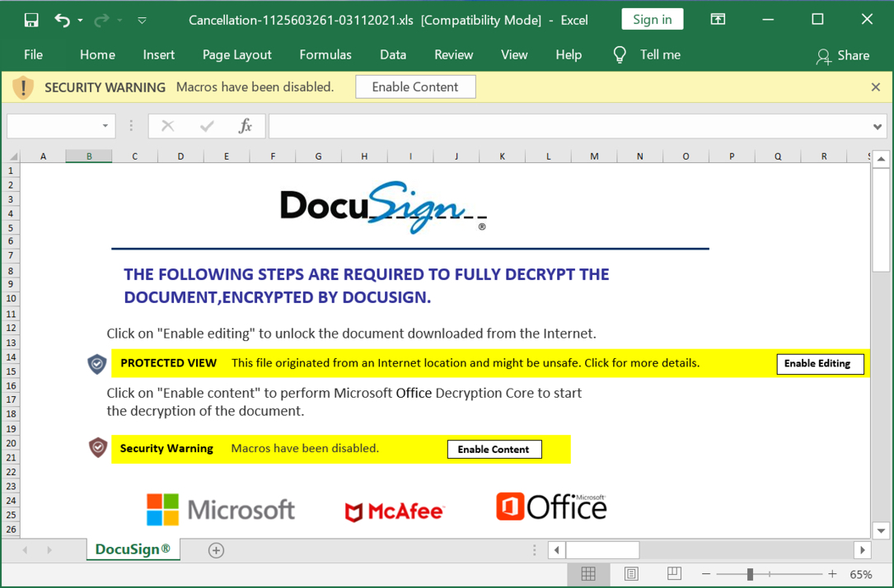Click the Cancel formula X icon

167,126
